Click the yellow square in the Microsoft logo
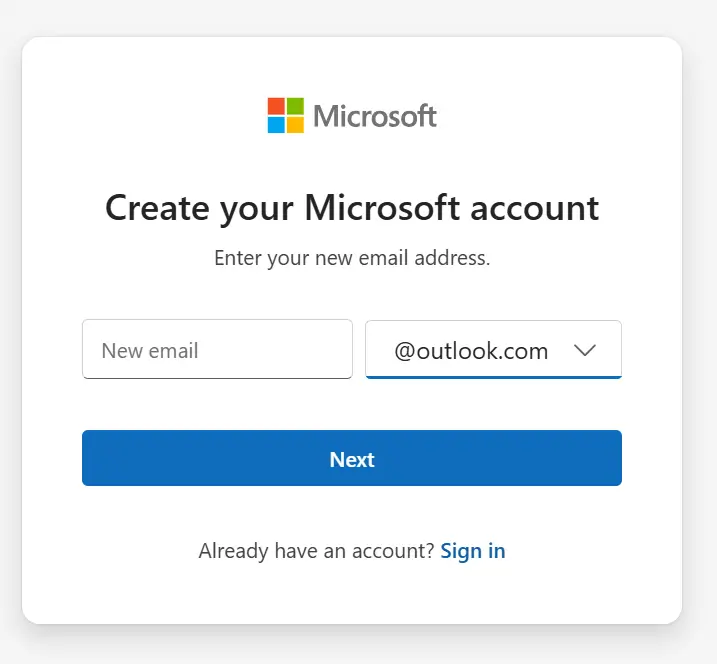Screen dimensions: 717x664 point(295,125)
